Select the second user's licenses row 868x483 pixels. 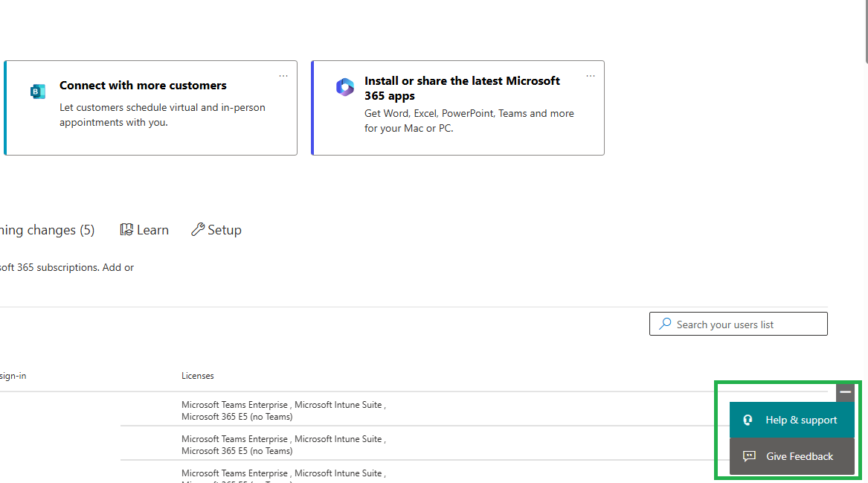point(283,445)
